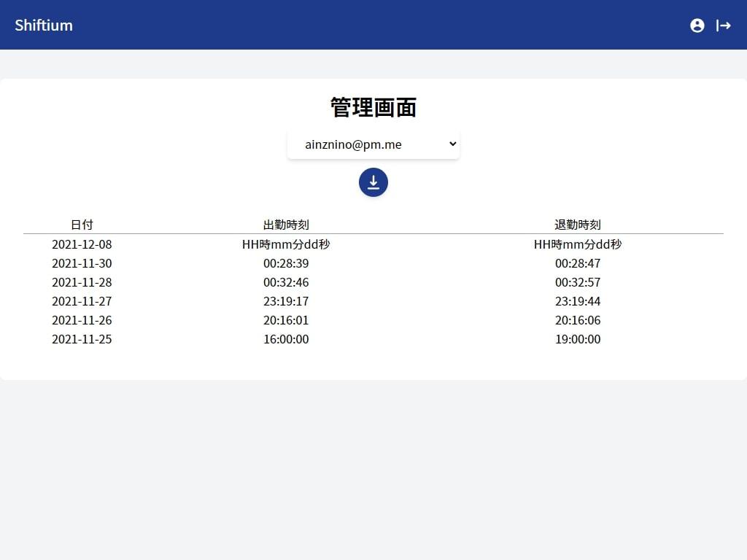
Task: Click the 日付 column header
Action: pyautogui.click(x=82, y=225)
